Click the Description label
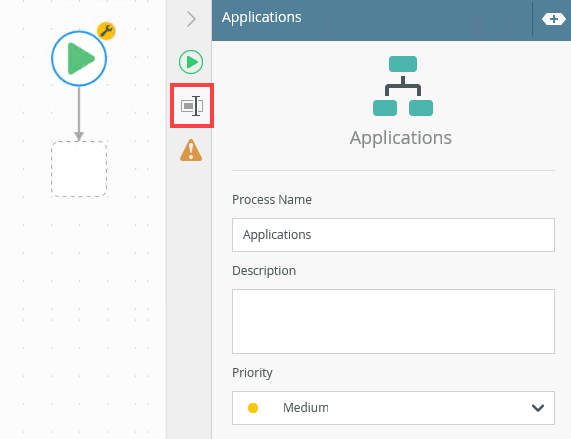 tap(264, 270)
